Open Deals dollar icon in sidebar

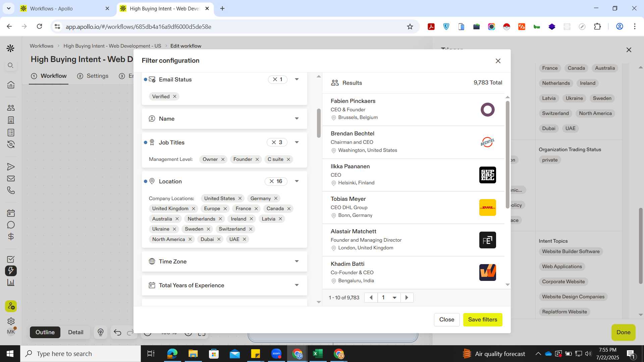click(x=11, y=237)
